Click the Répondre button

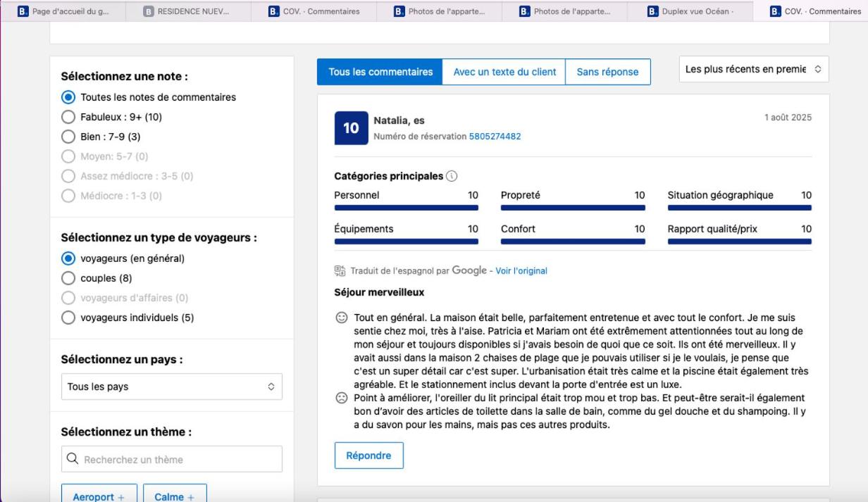368,456
